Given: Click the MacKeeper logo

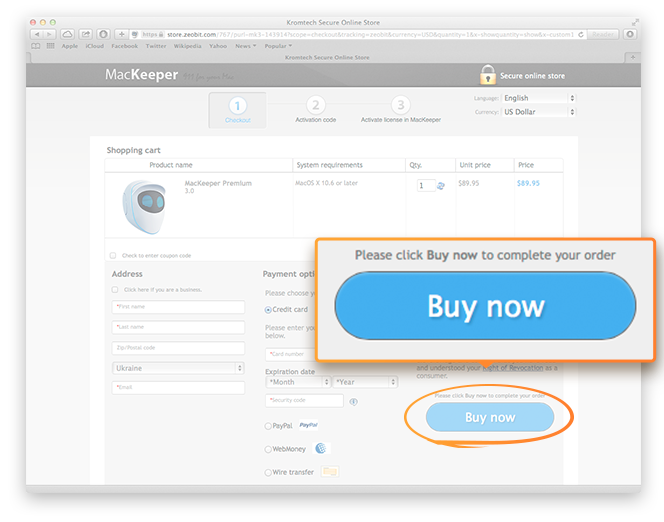Looking at the screenshot, I should [x=141, y=75].
